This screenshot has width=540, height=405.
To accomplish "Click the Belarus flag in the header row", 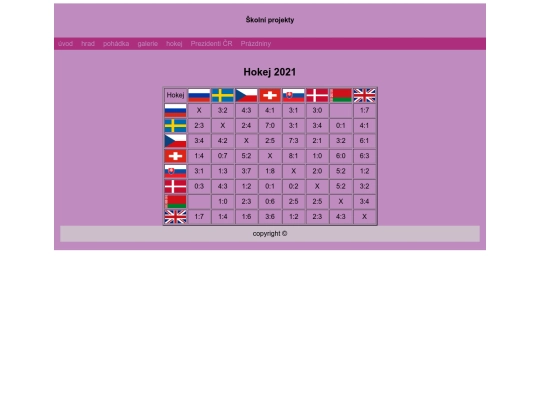I will [341, 95].
